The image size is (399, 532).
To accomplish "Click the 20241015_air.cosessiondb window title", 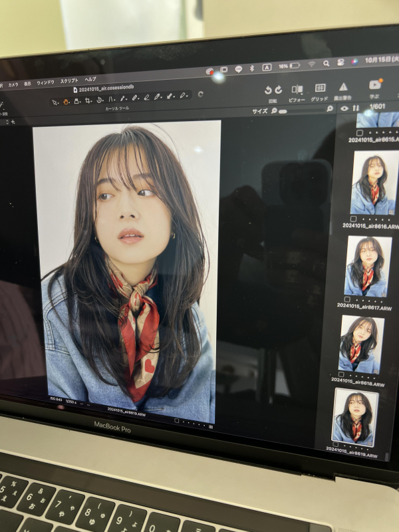I will tap(104, 89).
